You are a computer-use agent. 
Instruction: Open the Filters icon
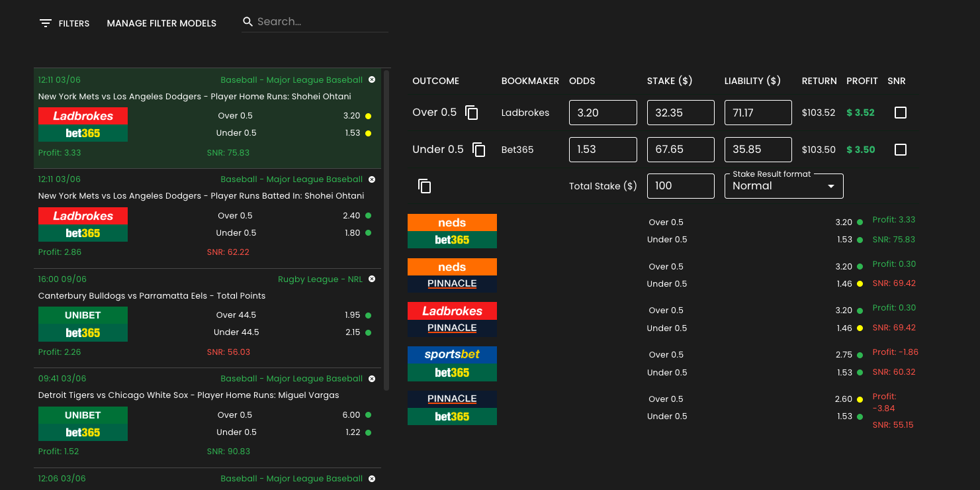coord(46,23)
